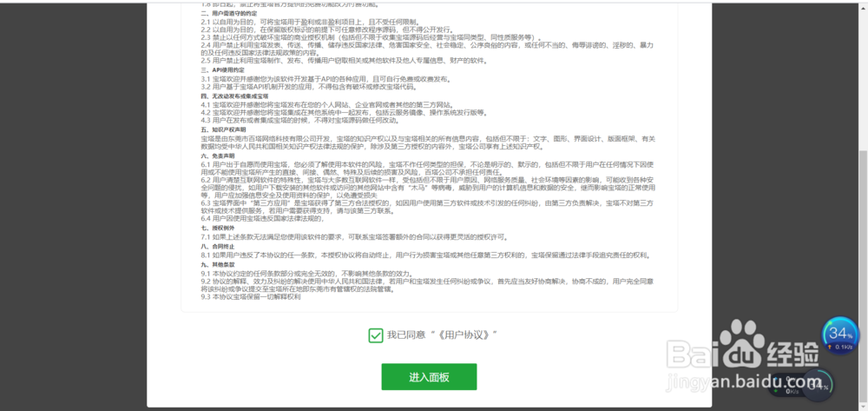This screenshot has width=868, height=411.
Task: Click clause 4.3 forbidding source code changes
Action: 300,120
